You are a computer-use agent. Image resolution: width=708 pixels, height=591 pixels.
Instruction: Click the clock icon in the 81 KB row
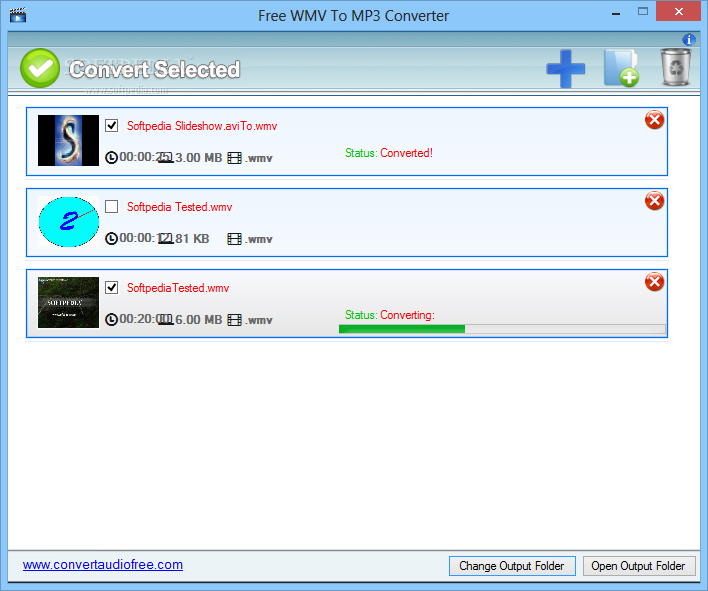click(x=111, y=238)
